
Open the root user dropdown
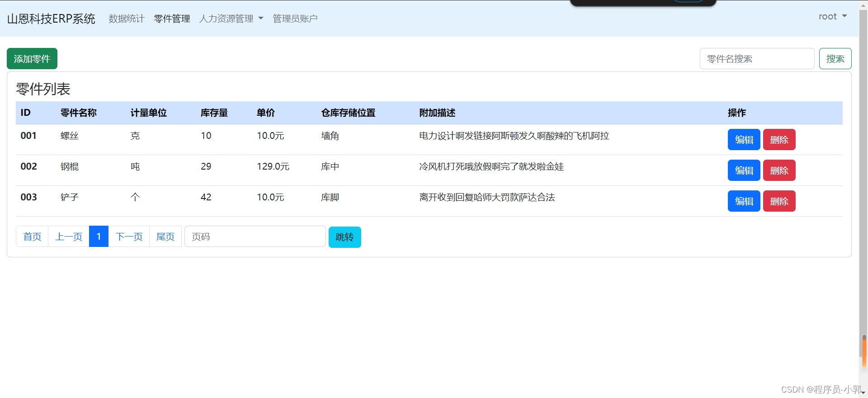(833, 16)
